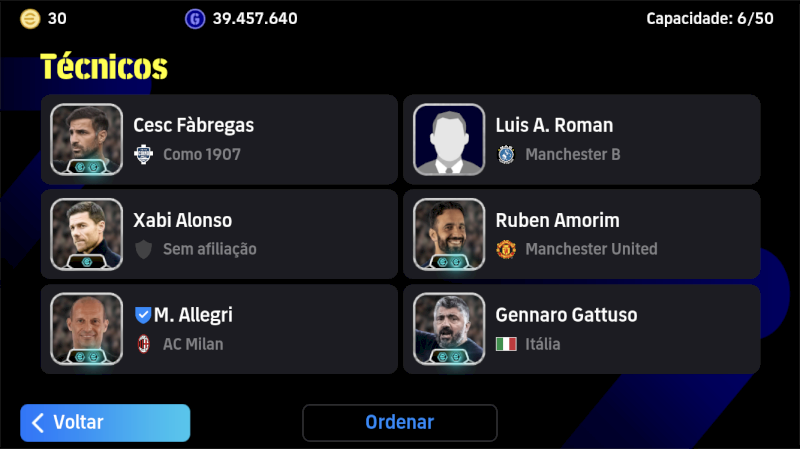Open Ruben Amorim portrait thumbnail
The image size is (800, 449).
[x=449, y=234]
